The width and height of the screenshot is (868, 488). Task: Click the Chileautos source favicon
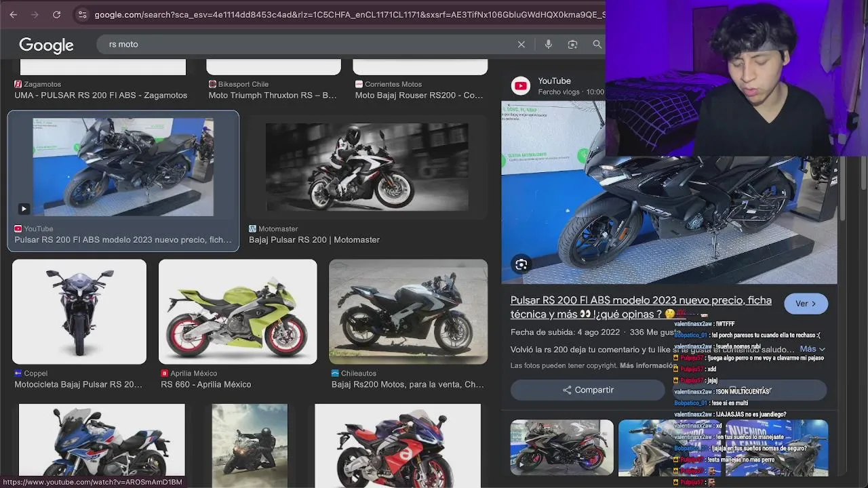coord(335,373)
